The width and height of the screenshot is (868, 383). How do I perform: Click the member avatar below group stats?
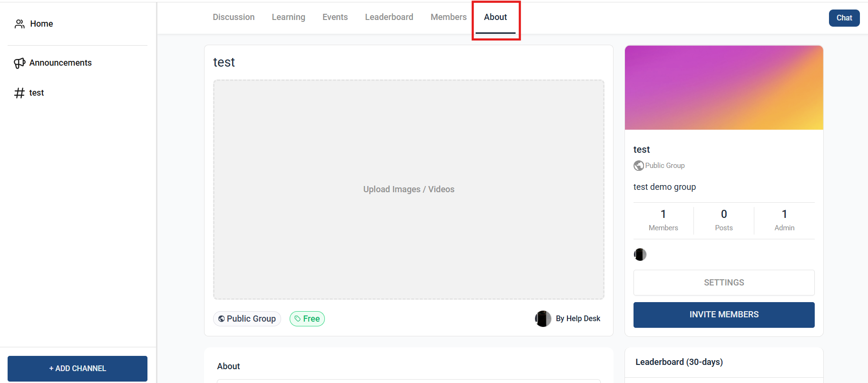coord(640,255)
